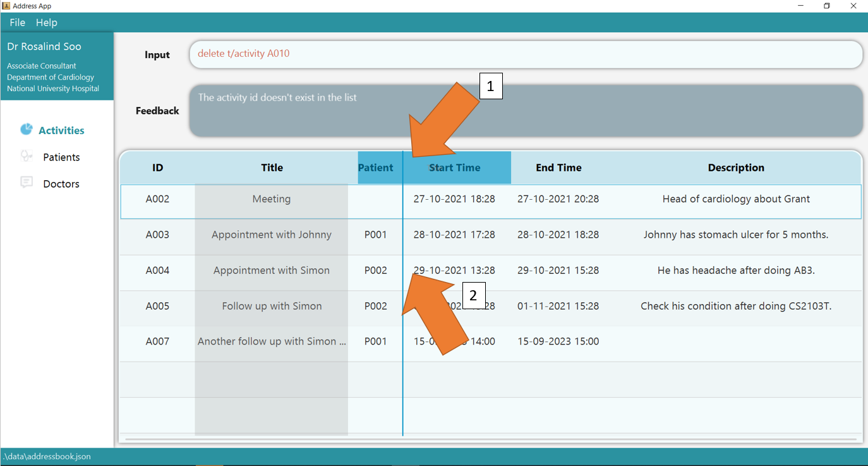The width and height of the screenshot is (868, 466).
Task: Sort by the ID column header
Action: [x=157, y=168]
